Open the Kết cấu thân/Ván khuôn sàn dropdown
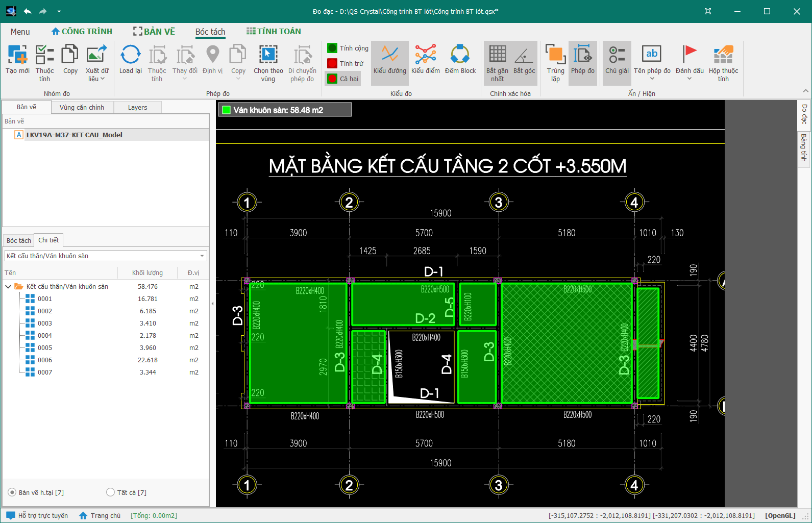Viewport: 812px width, 523px height. [x=202, y=256]
